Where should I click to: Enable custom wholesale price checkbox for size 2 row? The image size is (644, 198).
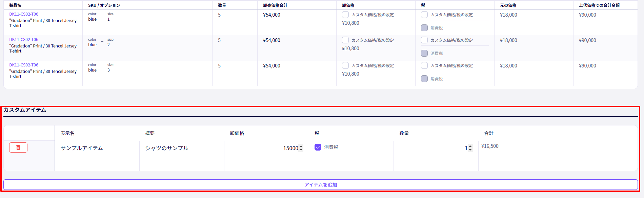click(x=345, y=40)
